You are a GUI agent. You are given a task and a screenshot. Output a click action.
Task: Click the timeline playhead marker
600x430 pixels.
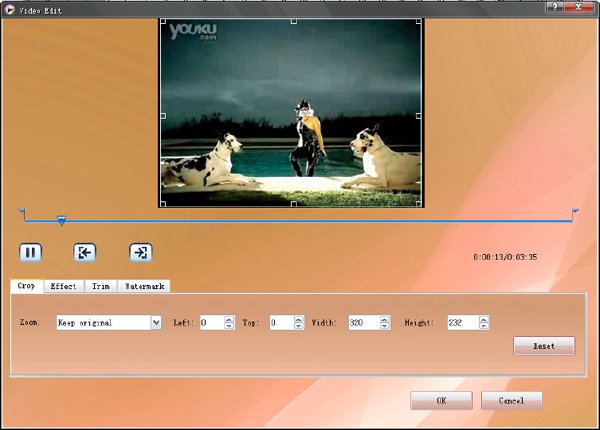click(61, 220)
